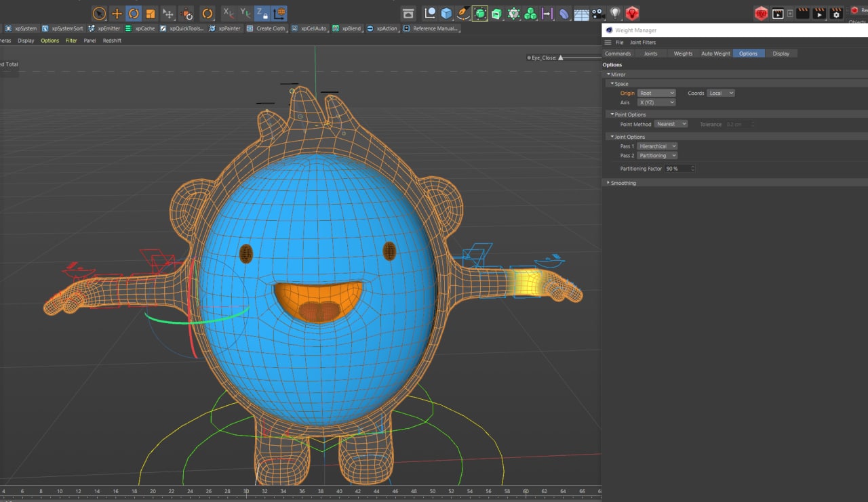Screen dimensions: 868x502
Task: Click the Eye_Close slider handle
Action: [560, 58]
